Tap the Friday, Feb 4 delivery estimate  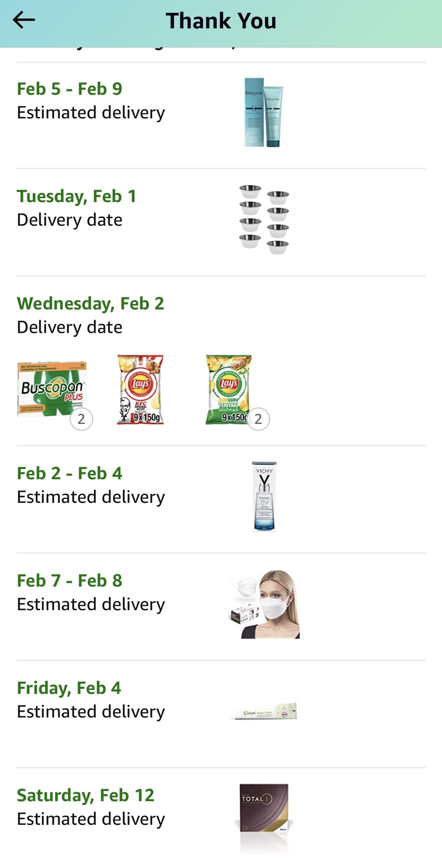(x=69, y=688)
